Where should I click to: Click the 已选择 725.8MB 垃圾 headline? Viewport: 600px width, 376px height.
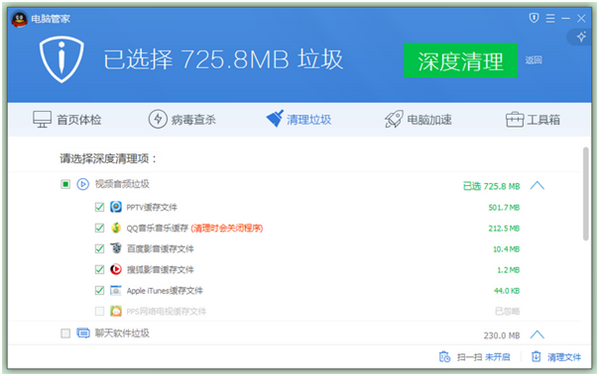coord(223,59)
